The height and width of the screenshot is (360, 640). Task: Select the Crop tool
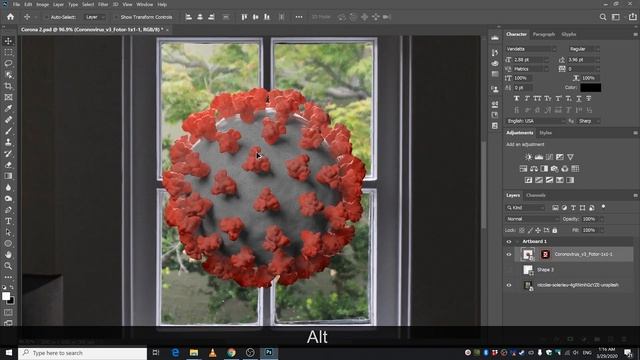point(8,86)
